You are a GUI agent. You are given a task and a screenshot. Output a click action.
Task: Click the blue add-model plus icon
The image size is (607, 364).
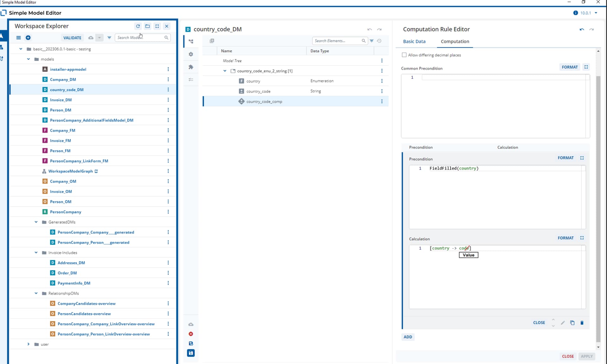click(x=28, y=38)
